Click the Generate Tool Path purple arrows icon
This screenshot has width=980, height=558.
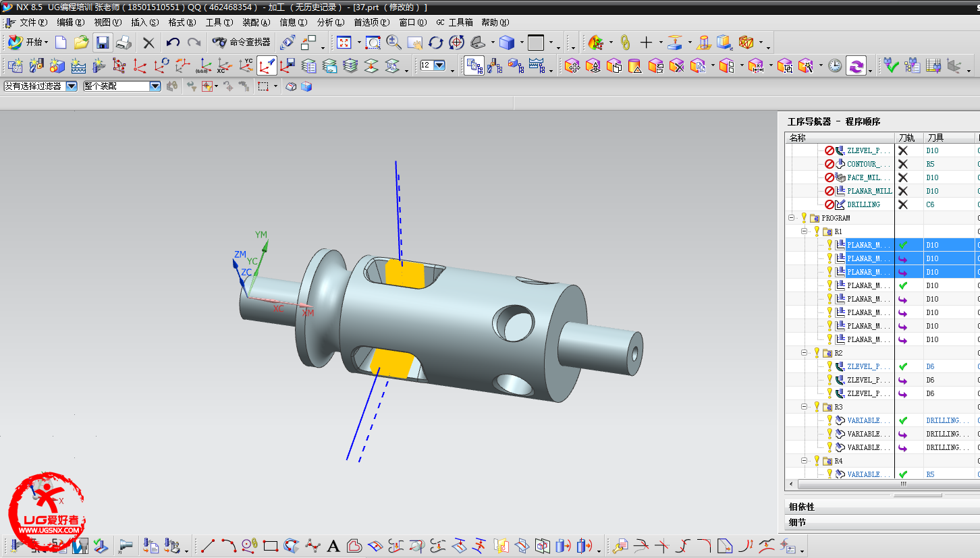(856, 65)
